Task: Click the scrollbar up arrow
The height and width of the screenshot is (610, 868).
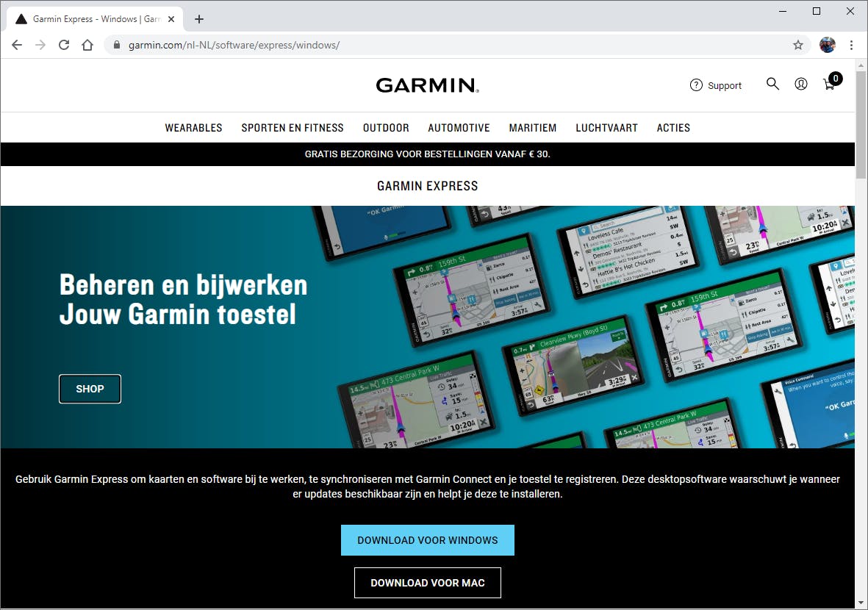Action: (861, 65)
